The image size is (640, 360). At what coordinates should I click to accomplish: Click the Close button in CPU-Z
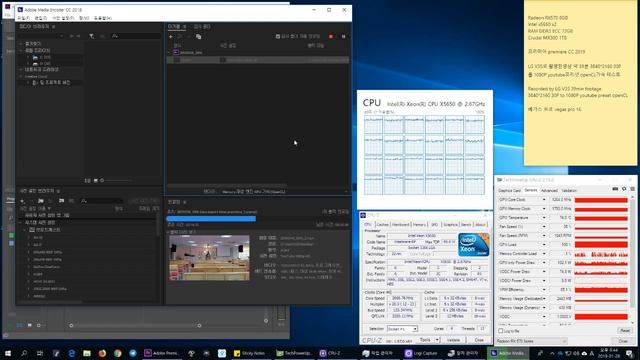click(479, 340)
